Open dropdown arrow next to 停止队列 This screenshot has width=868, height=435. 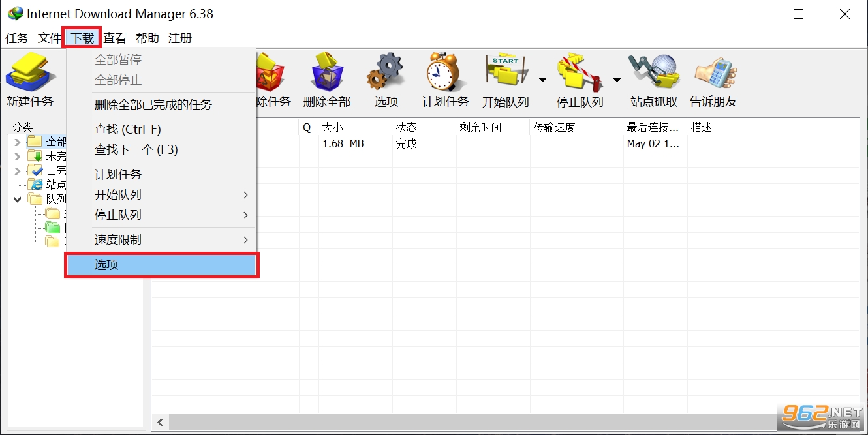617,80
